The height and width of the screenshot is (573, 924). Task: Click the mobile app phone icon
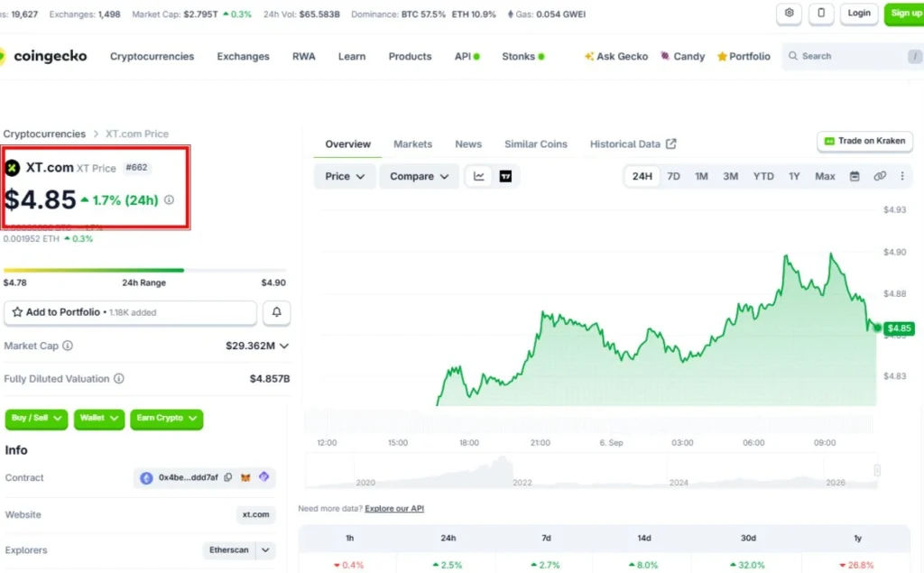coord(821,13)
